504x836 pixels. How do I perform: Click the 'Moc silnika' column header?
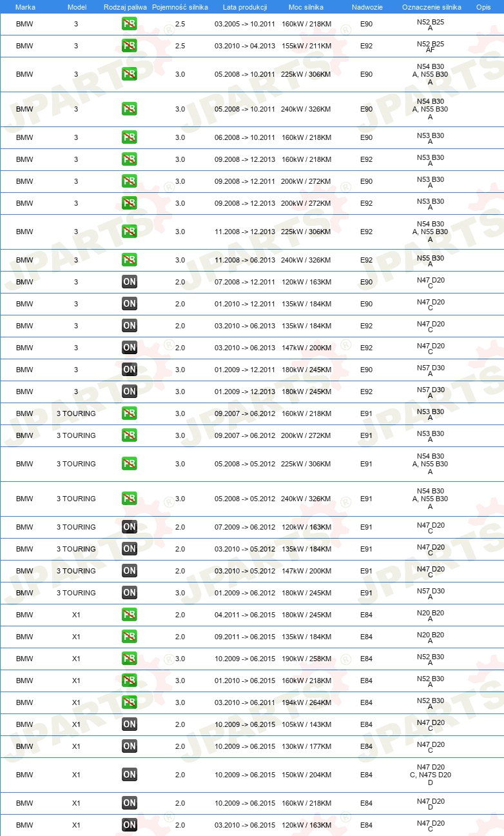306,7
